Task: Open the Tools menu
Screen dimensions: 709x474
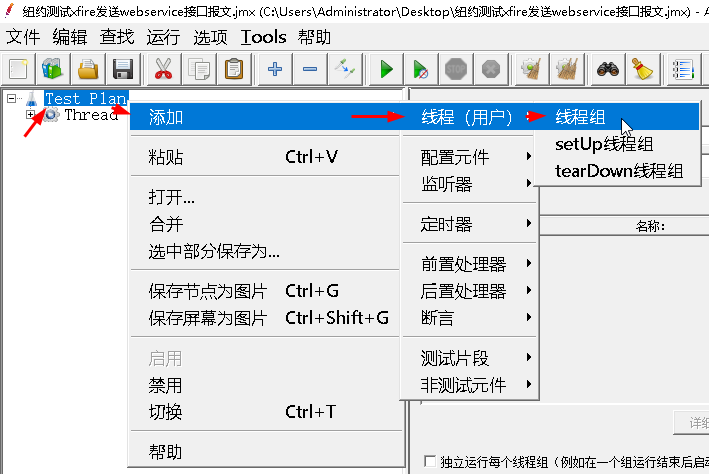Action: [263, 37]
